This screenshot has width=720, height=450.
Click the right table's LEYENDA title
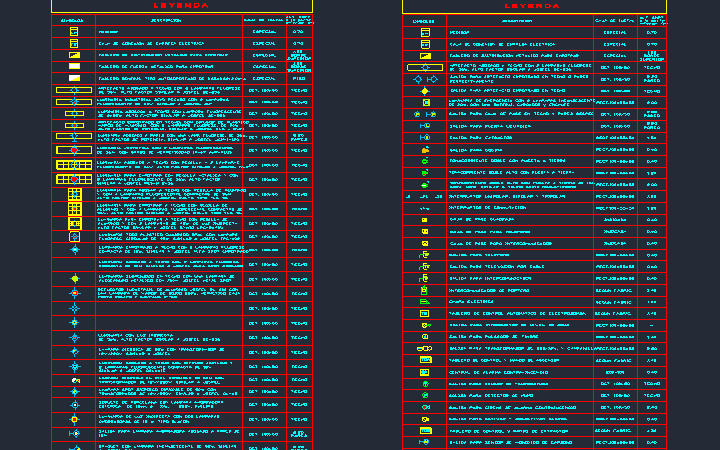point(532,6)
